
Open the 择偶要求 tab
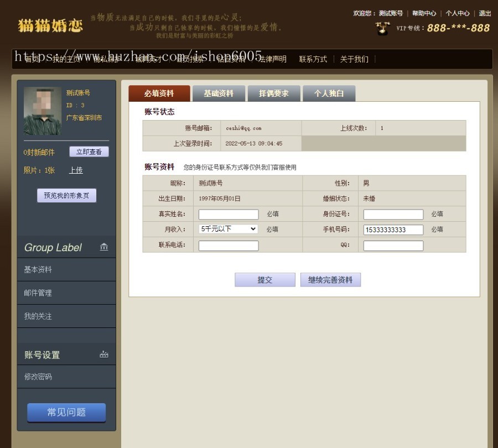click(x=274, y=93)
